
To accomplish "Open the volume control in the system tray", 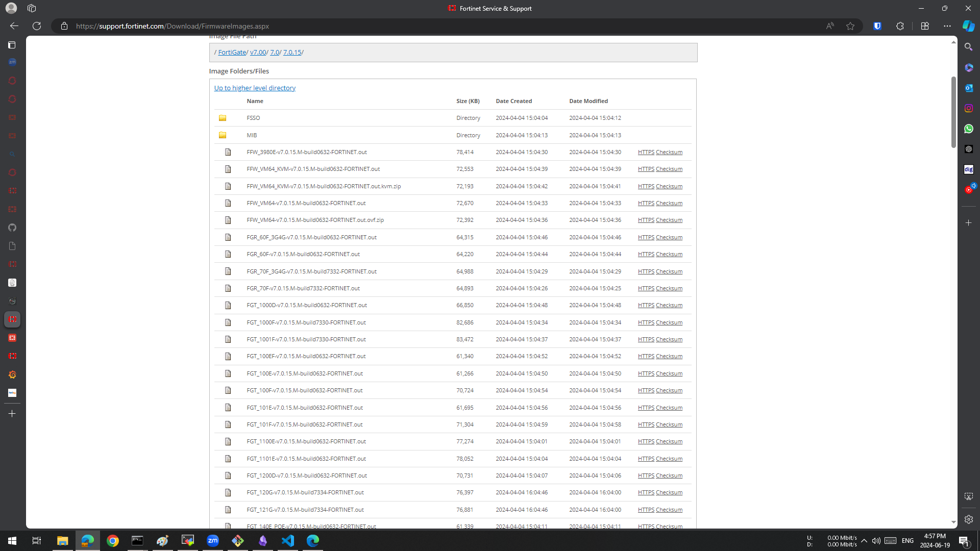I will pos(876,541).
